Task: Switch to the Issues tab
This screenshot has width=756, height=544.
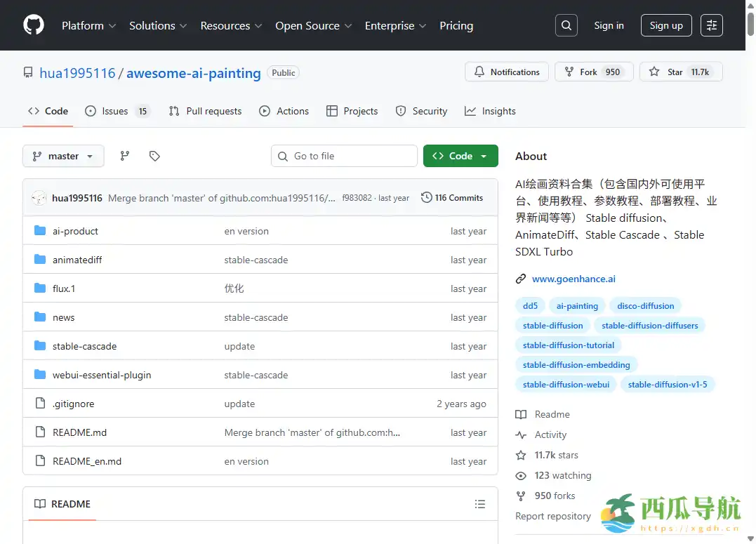Action: click(x=117, y=111)
